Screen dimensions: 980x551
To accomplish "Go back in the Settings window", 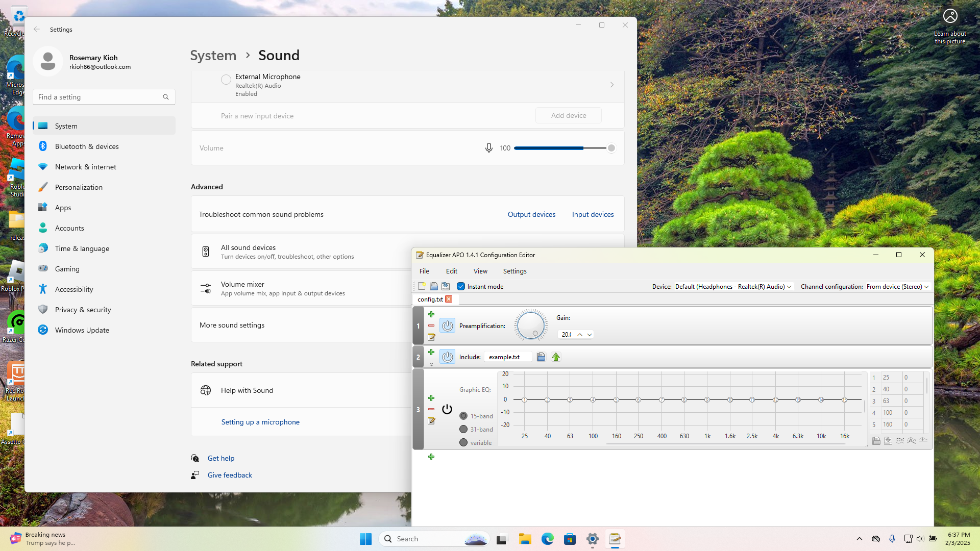I will point(37,30).
